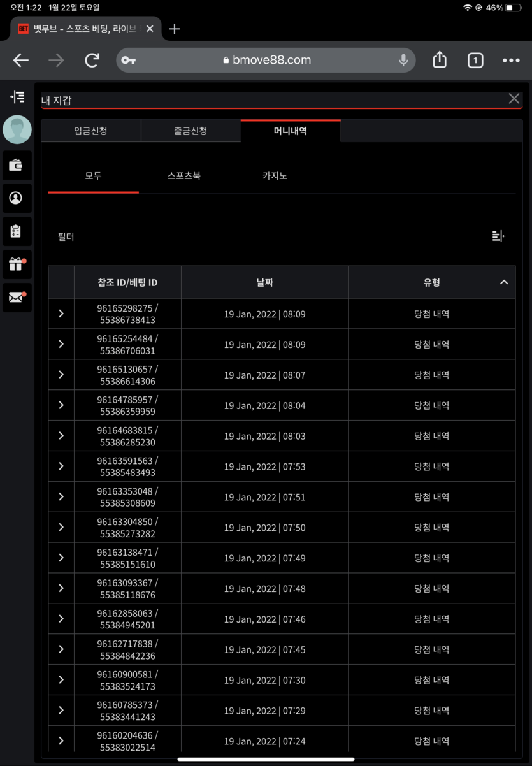Viewport: 532px width, 766px height.
Task: Tap the forward navigation arrow
Action: [56, 61]
